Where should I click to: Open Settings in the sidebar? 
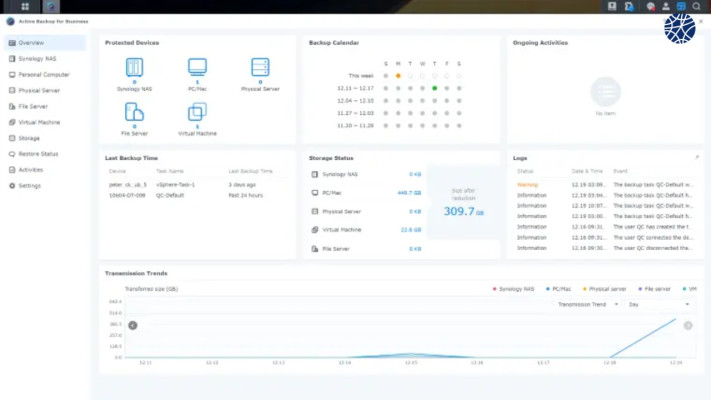45,185
